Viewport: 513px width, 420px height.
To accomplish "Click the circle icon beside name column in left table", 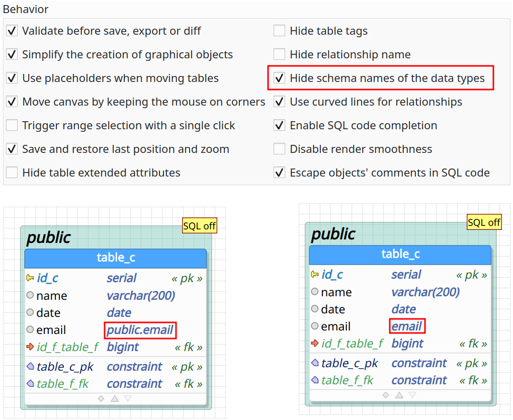I will click(30, 295).
